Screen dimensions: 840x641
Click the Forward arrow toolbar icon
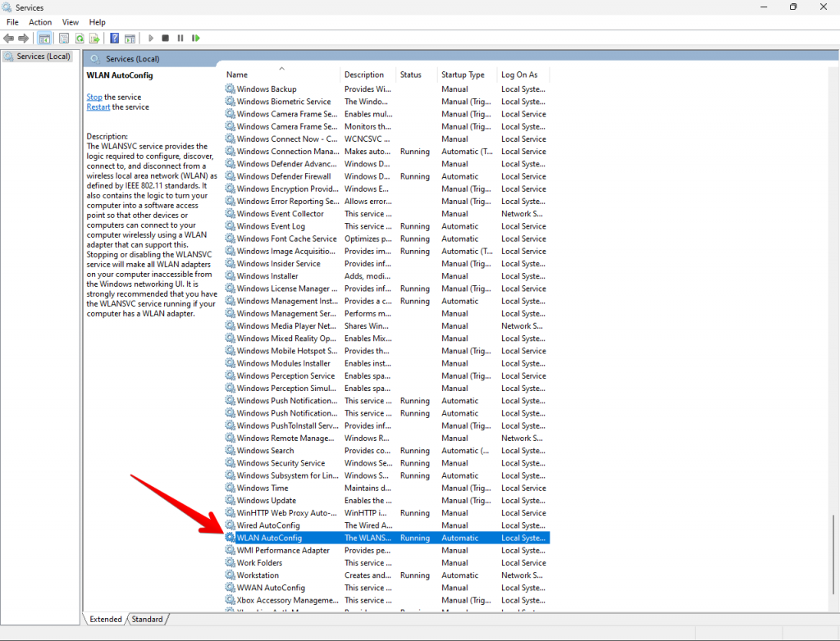[23, 38]
